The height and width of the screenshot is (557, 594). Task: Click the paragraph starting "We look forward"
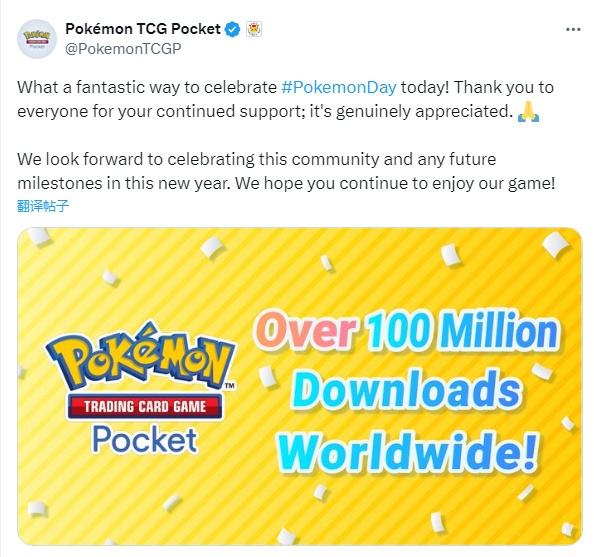[286, 171]
